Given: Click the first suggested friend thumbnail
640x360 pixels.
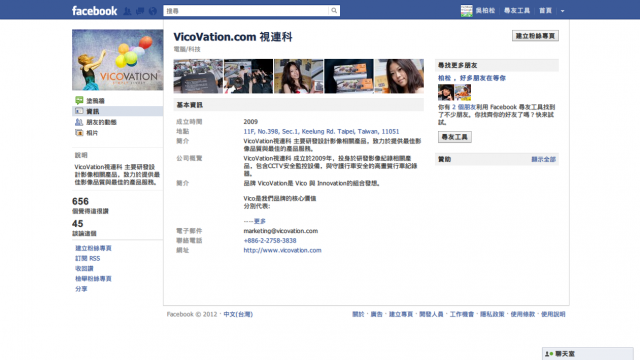Looking at the screenshot, I should point(446,92).
